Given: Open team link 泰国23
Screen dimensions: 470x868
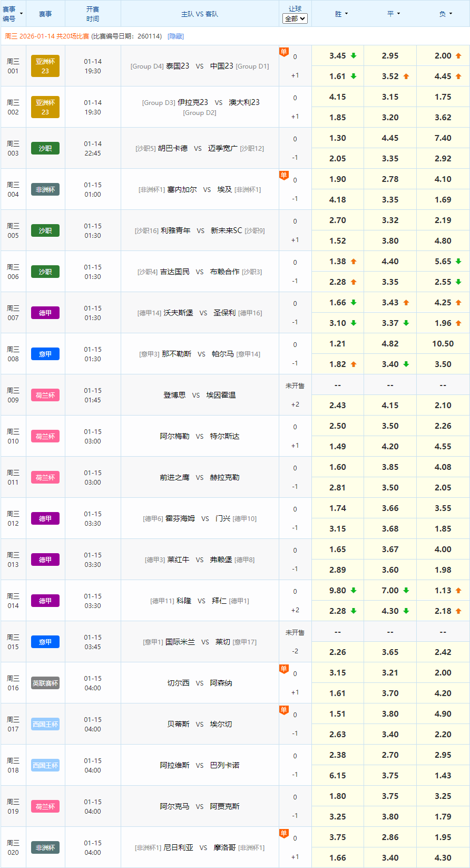Looking at the screenshot, I should pos(178,66).
